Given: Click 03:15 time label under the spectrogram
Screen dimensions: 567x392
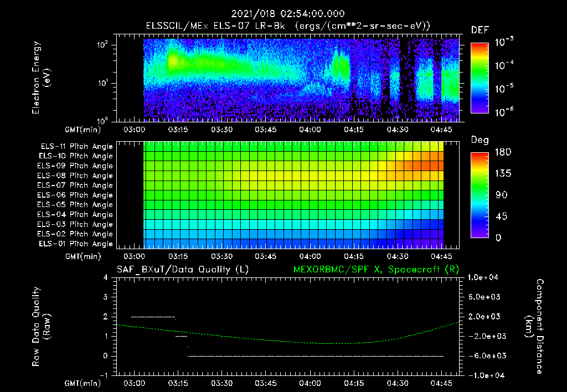Looking at the screenshot, I should [x=178, y=130].
